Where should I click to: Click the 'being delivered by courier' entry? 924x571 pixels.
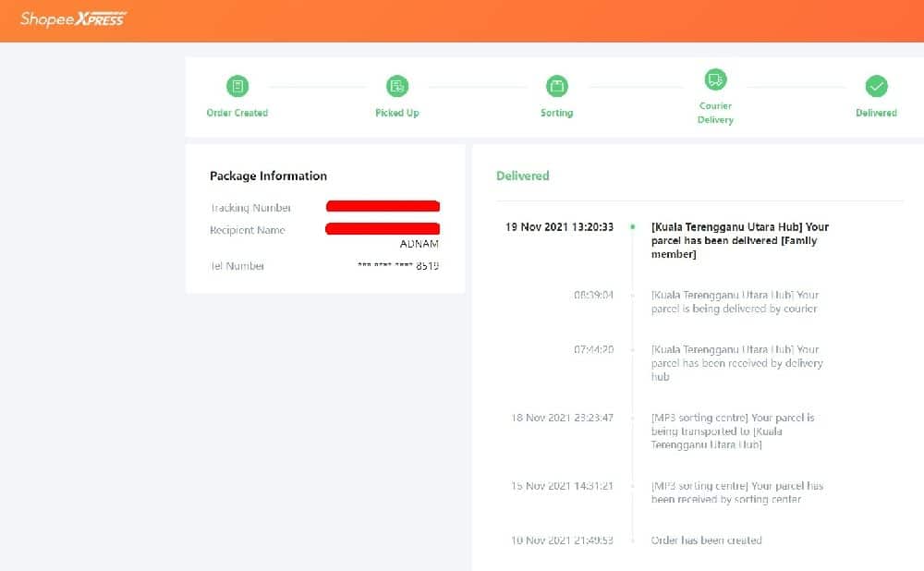735,302
